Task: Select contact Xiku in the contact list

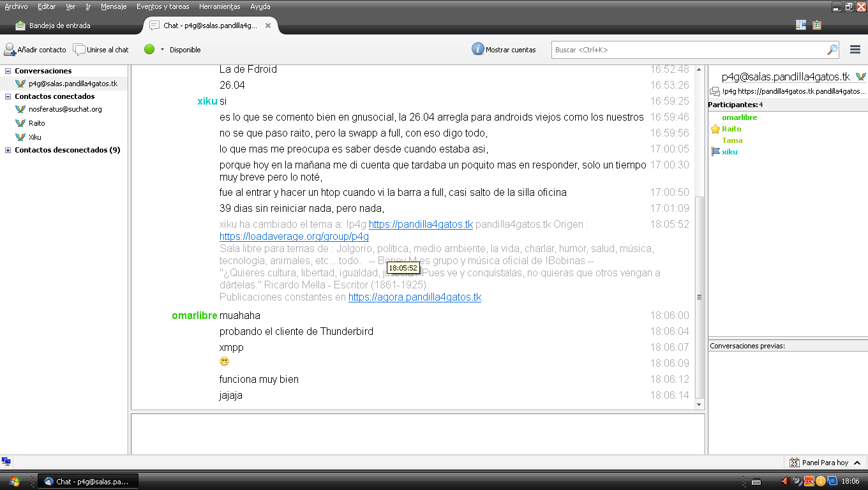Action: coord(64,137)
